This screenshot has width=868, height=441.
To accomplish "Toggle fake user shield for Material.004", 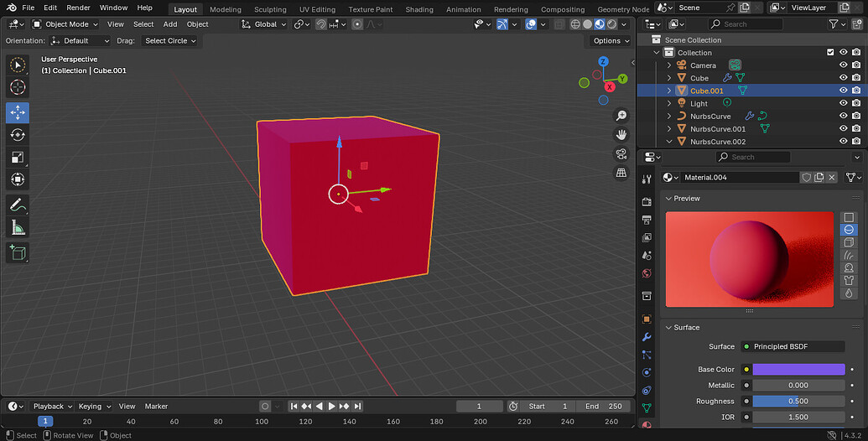I will click(x=806, y=178).
